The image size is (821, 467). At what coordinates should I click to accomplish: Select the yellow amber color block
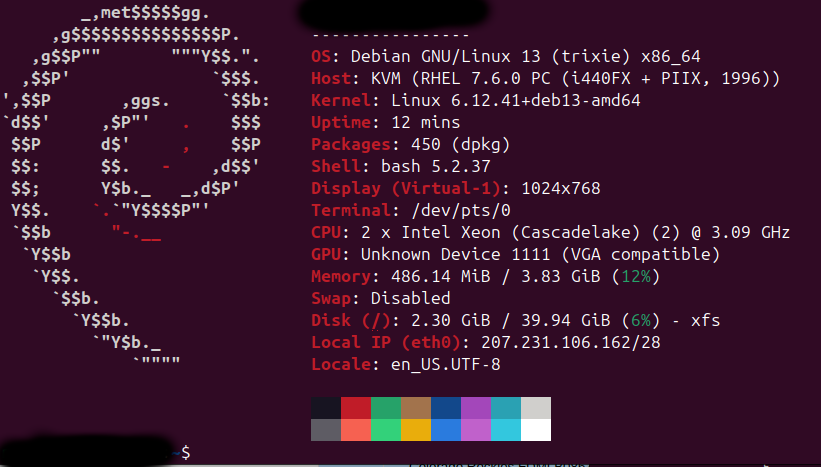(x=416, y=430)
